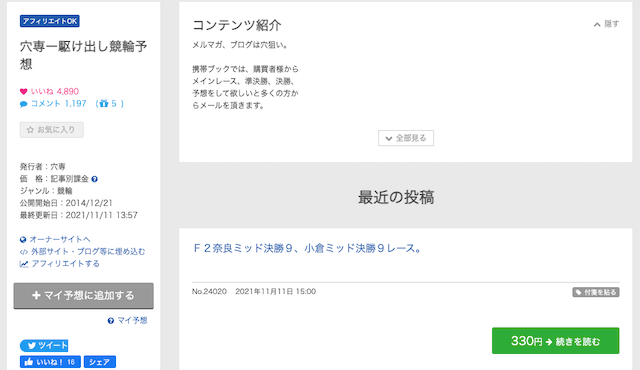Click the 最近の投稿 heading
Image resolution: width=640 pixels, height=370 pixels.
coord(396,197)
